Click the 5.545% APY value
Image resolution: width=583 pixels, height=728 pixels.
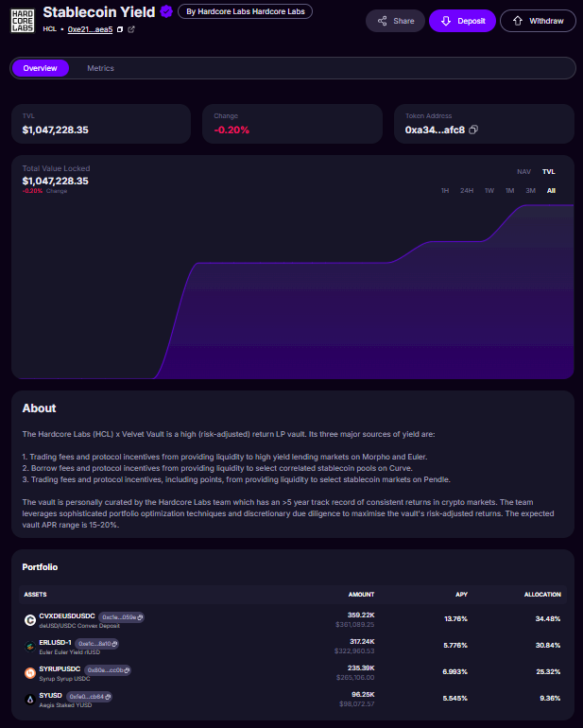(455, 699)
